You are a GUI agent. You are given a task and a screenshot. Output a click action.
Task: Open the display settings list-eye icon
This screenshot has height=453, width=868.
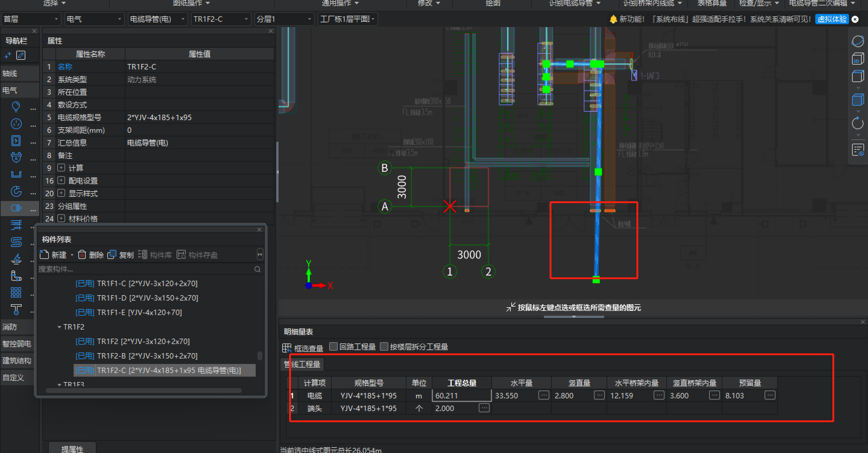click(857, 150)
